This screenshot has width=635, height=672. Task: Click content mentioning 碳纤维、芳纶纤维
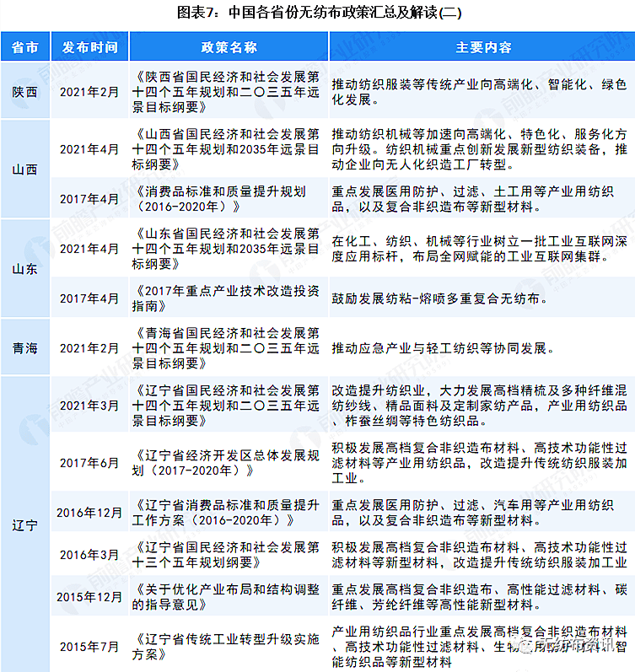(479, 597)
